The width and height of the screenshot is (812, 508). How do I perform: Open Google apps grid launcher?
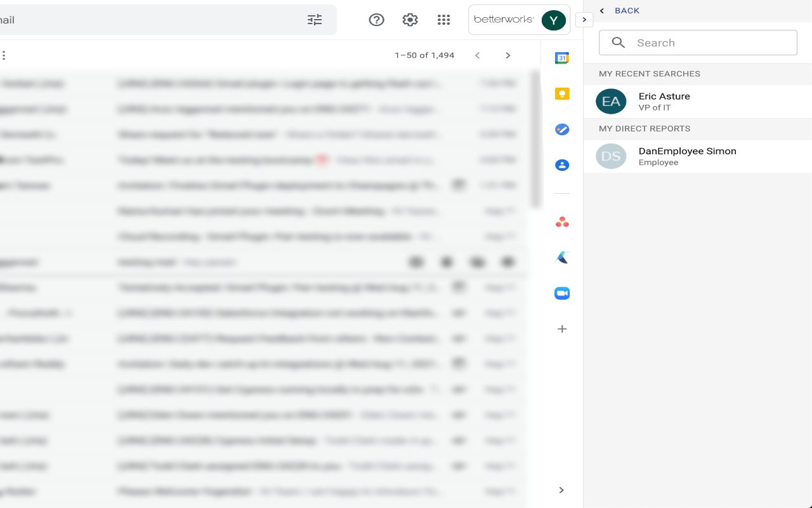click(x=444, y=20)
